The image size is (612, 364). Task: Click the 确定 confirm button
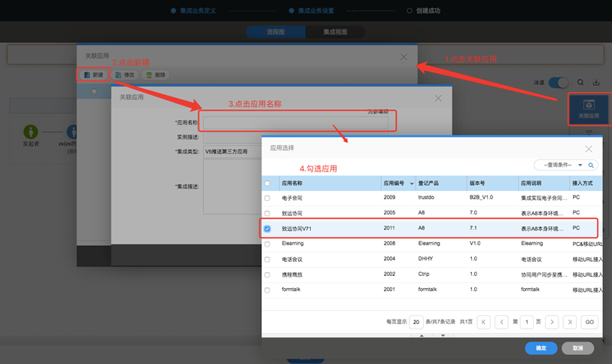[541, 348]
